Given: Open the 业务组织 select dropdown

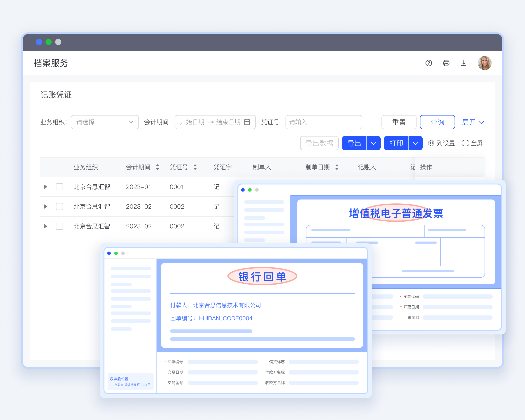Looking at the screenshot, I should [105, 122].
